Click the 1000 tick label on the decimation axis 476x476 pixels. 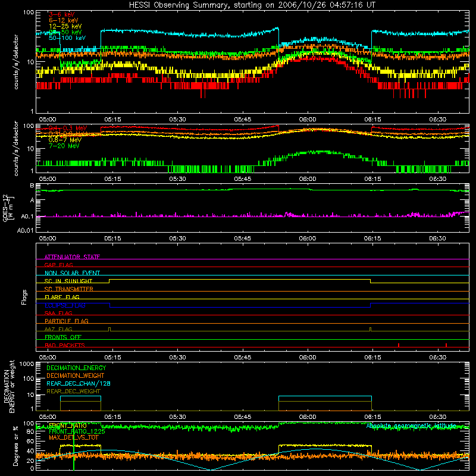point(27,364)
